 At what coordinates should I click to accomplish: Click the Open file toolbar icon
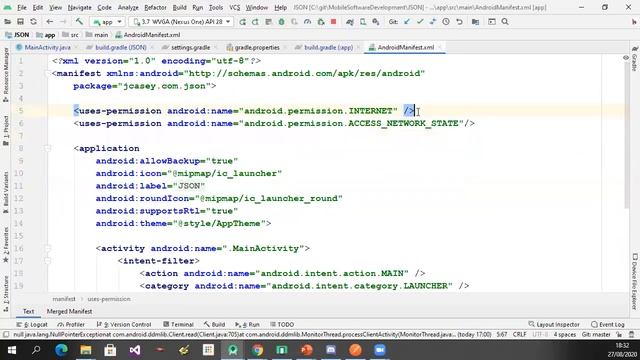coord(7,22)
